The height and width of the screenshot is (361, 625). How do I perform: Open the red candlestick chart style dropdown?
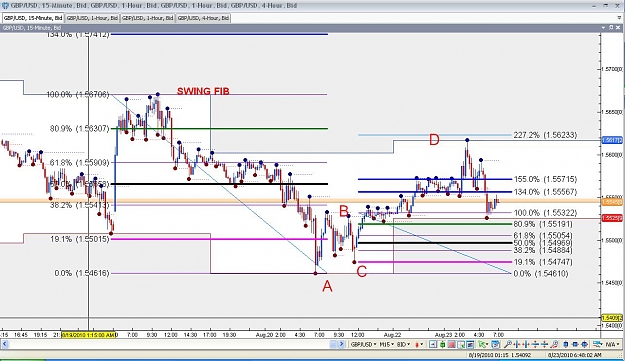pyautogui.click(x=419, y=344)
